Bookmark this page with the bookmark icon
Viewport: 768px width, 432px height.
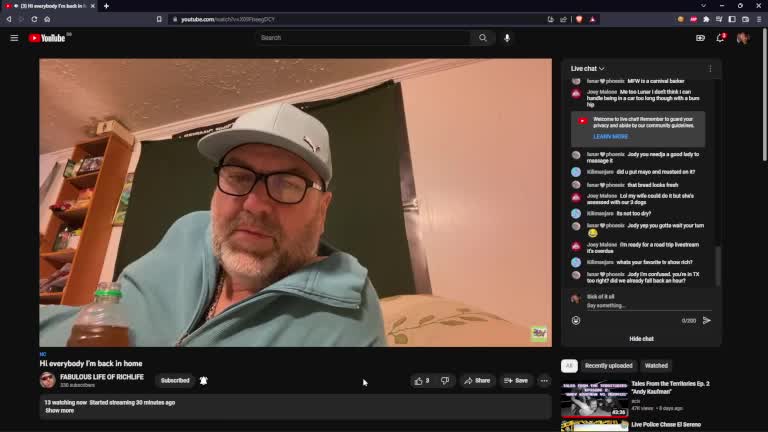159,19
